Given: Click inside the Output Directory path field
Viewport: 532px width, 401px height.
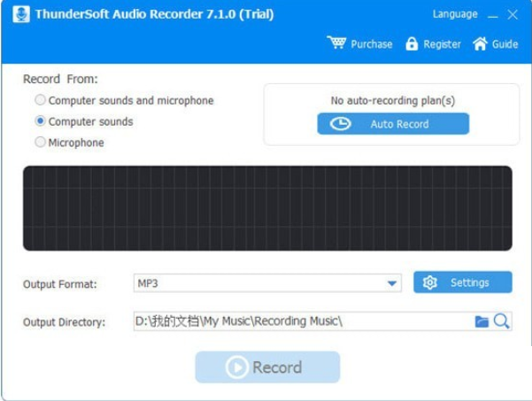Looking at the screenshot, I should [302, 321].
